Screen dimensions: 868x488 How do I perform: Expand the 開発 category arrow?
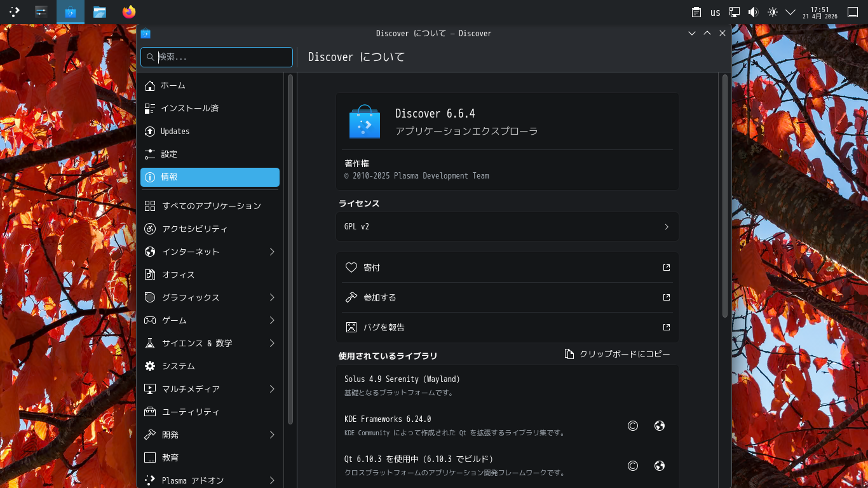tap(272, 435)
